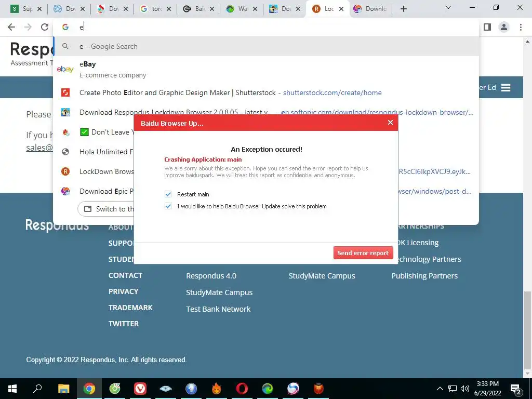Open the green circular taskbar icon

click(x=115, y=389)
